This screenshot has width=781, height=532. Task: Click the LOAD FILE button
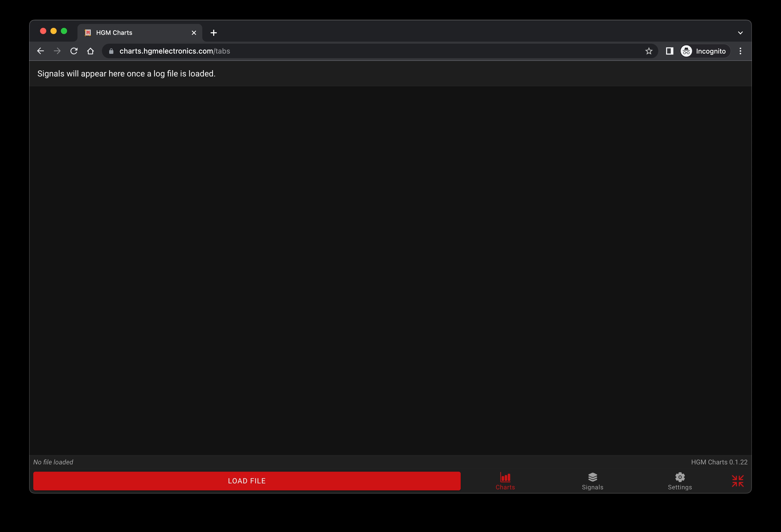[x=247, y=481]
